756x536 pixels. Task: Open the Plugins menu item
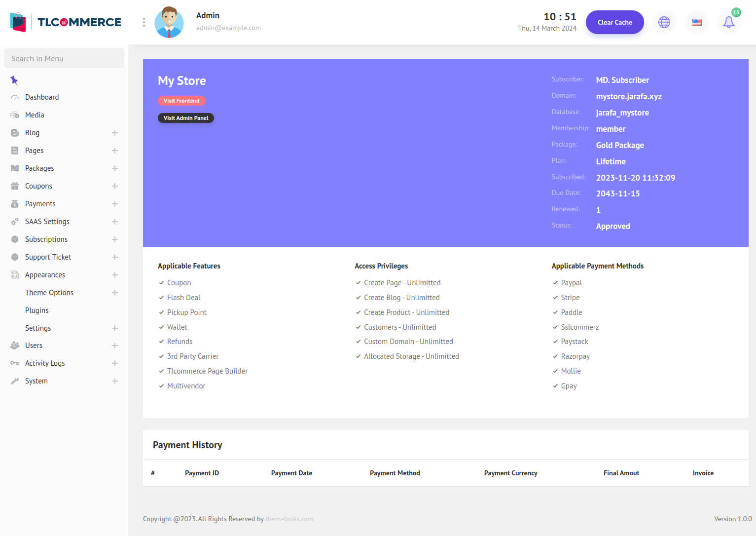tap(37, 310)
